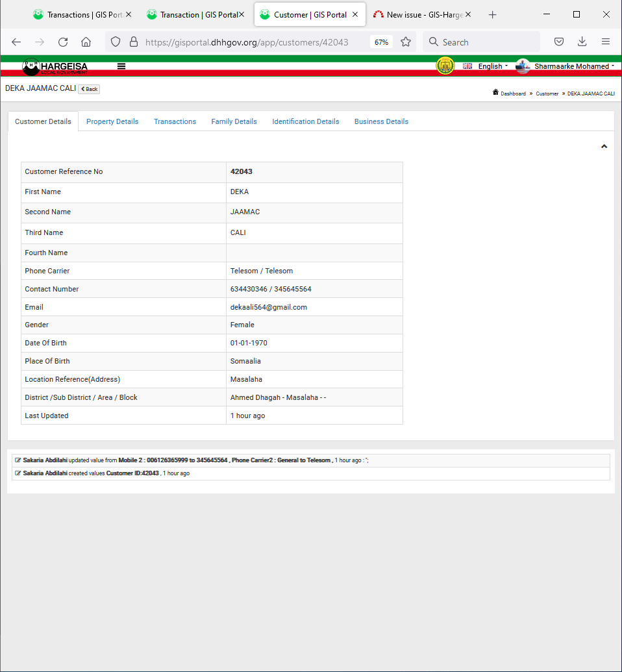Open the browser downloads icon
The height and width of the screenshot is (672, 622).
point(582,42)
